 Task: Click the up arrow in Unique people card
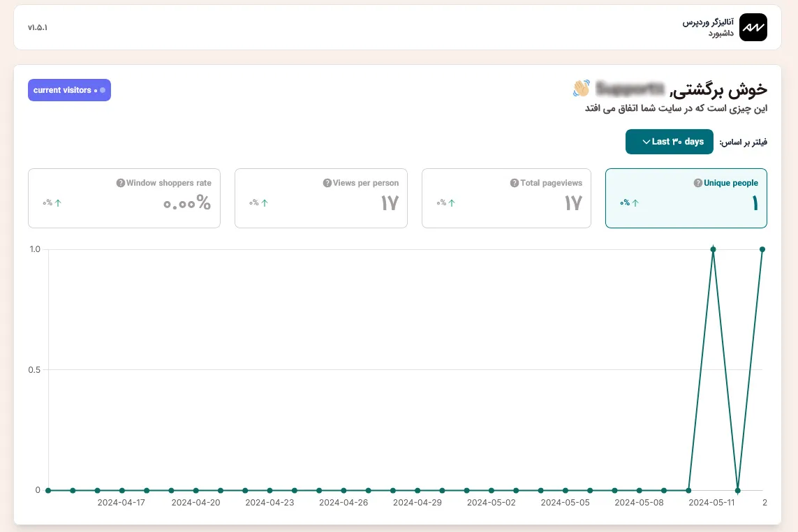pyautogui.click(x=635, y=202)
